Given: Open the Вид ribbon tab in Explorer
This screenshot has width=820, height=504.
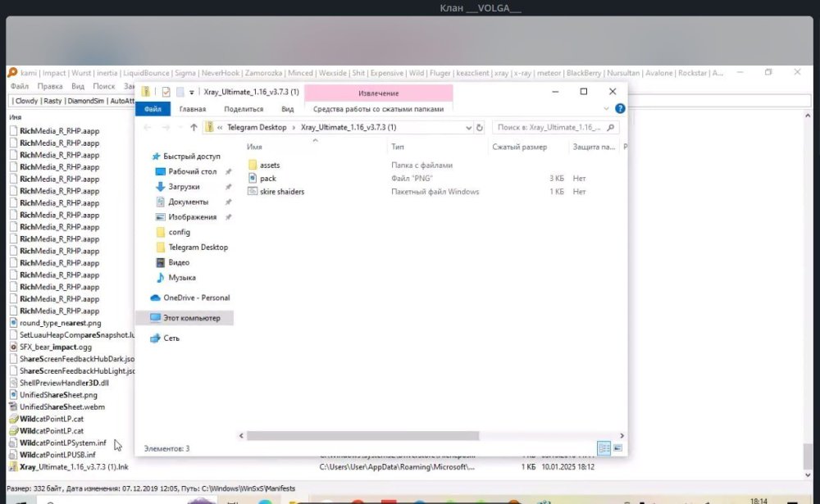Looking at the screenshot, I should pos(288,109).
